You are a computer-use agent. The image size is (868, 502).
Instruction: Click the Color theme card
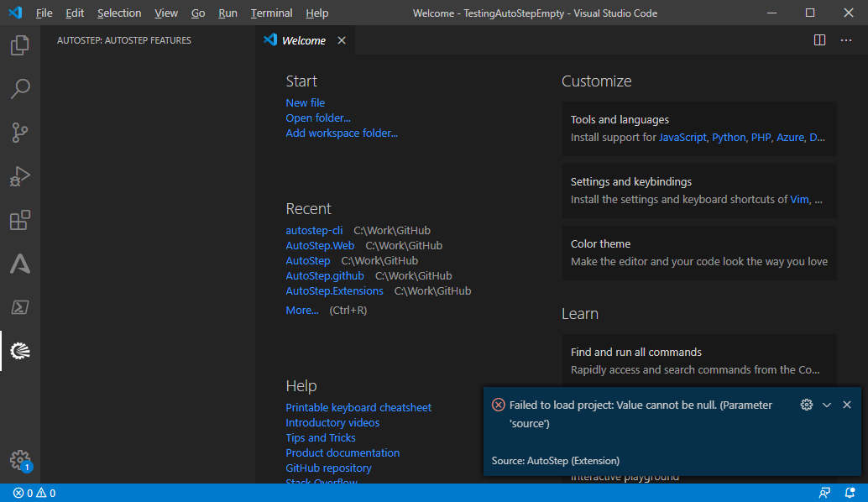699,253
